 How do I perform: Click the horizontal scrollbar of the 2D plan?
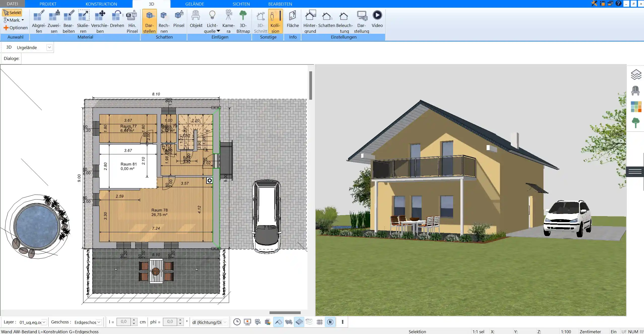tap(285, 313)
